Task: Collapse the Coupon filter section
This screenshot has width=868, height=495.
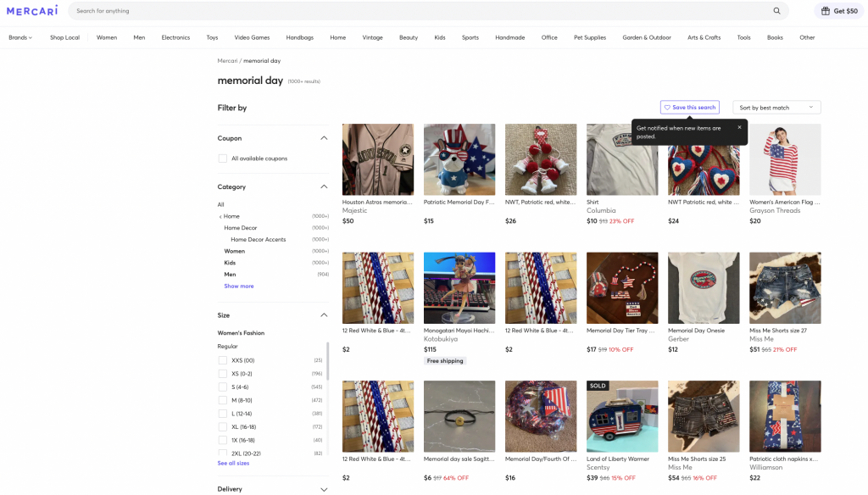Action: (x=324, y=138)
